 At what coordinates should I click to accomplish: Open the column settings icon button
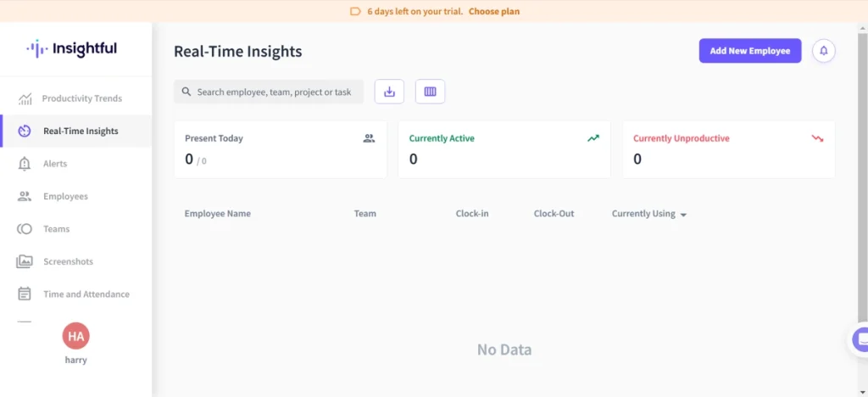(430, 92)
